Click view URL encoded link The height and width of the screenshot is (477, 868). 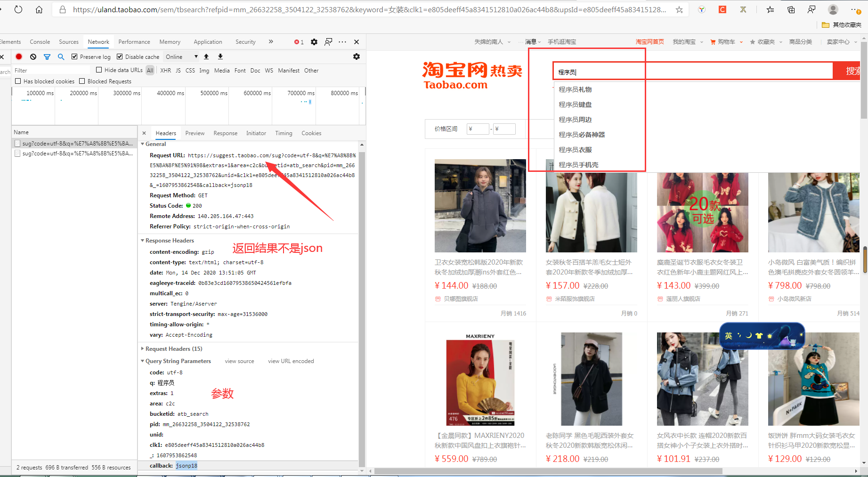291,361
